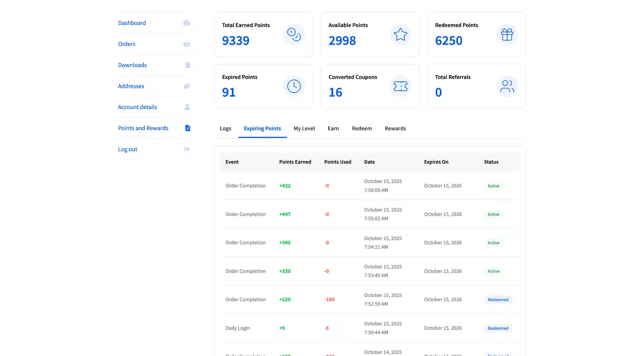Click the 7:53:45 AM date cell
Image resolution: width=644 pixels, height=356 pixels.
click(x=383, y=271)
